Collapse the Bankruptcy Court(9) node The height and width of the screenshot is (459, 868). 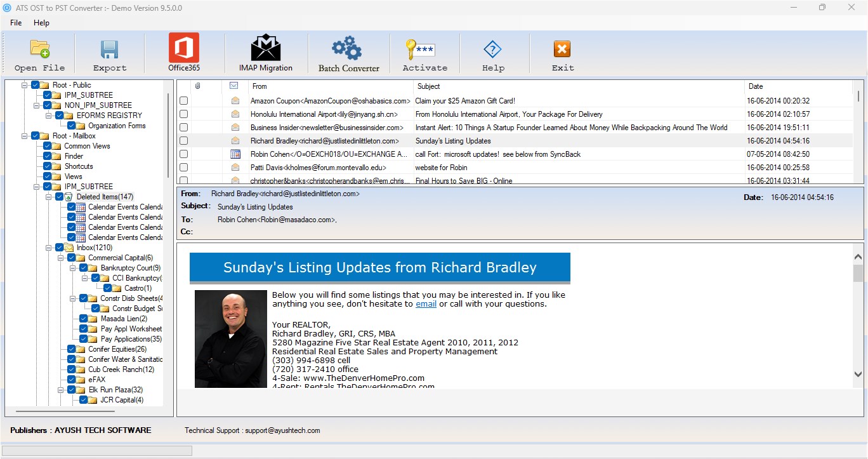click(x=72, y=268)
